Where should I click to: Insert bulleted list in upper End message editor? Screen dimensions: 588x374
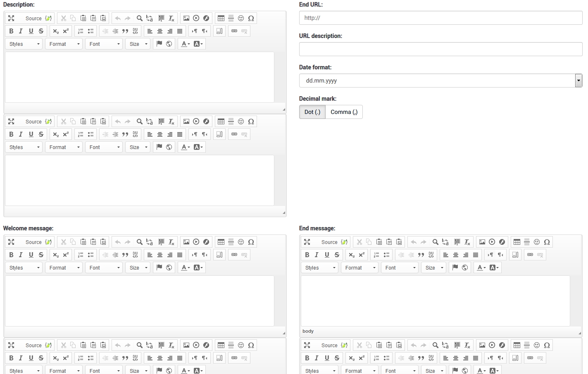coord(386,255)
